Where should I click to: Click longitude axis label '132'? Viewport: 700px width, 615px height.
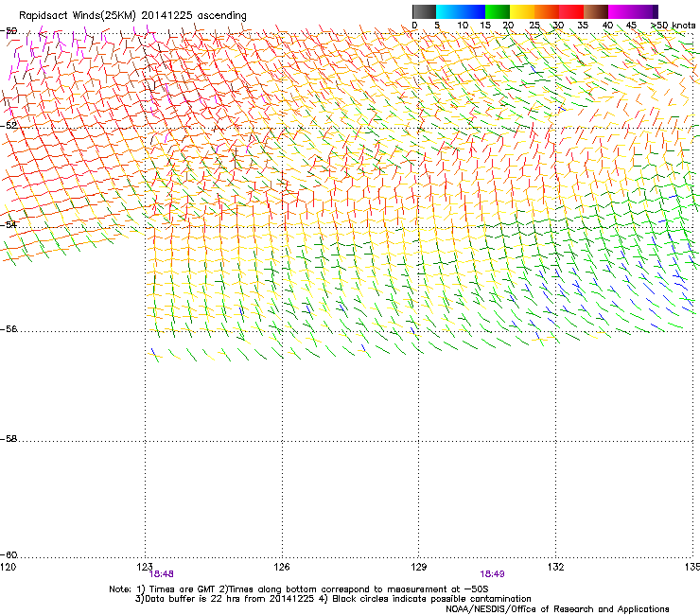tap(556, 567)
